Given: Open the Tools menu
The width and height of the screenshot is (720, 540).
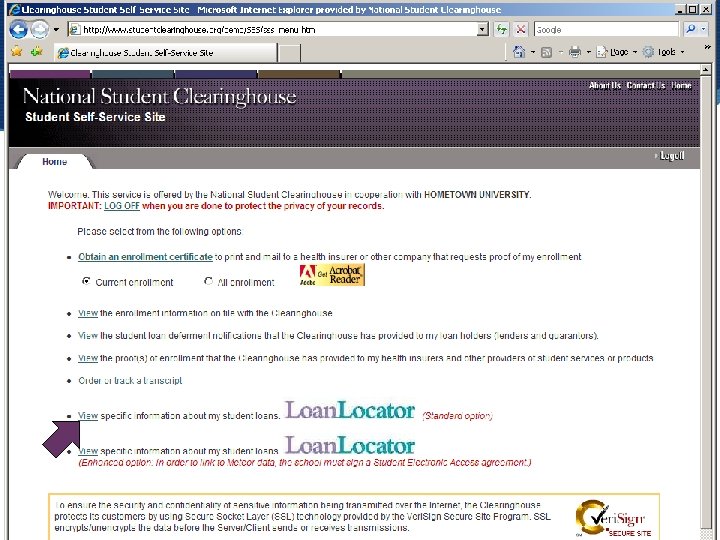Looking at the screenshot, I should click(x=664, y=52).
